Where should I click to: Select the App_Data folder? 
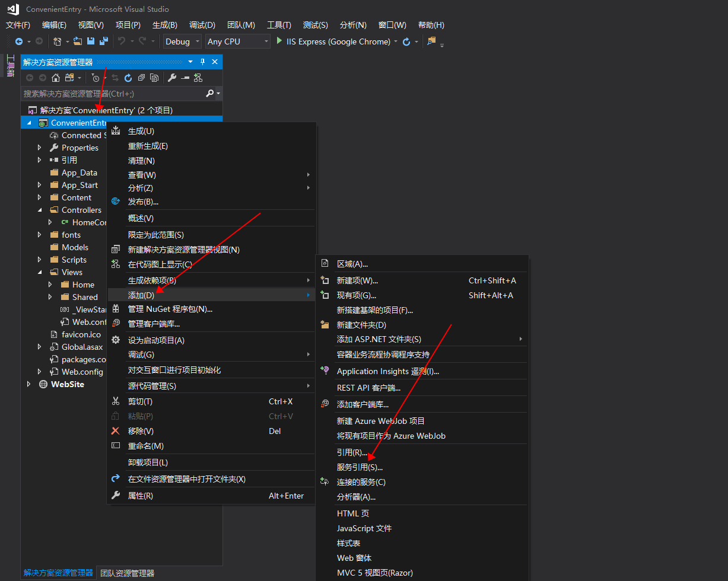click(x=80, y=173)
